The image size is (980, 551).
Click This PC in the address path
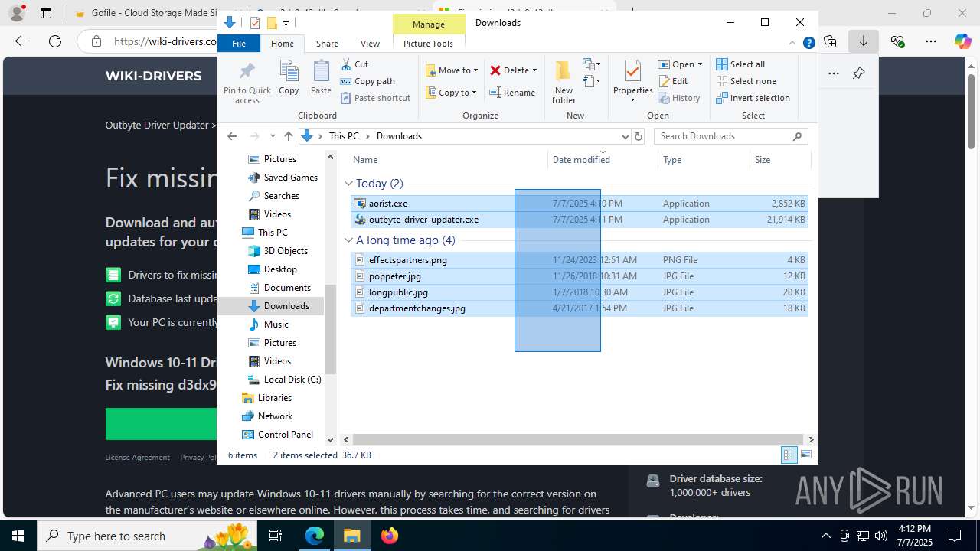tap(344, 136)
